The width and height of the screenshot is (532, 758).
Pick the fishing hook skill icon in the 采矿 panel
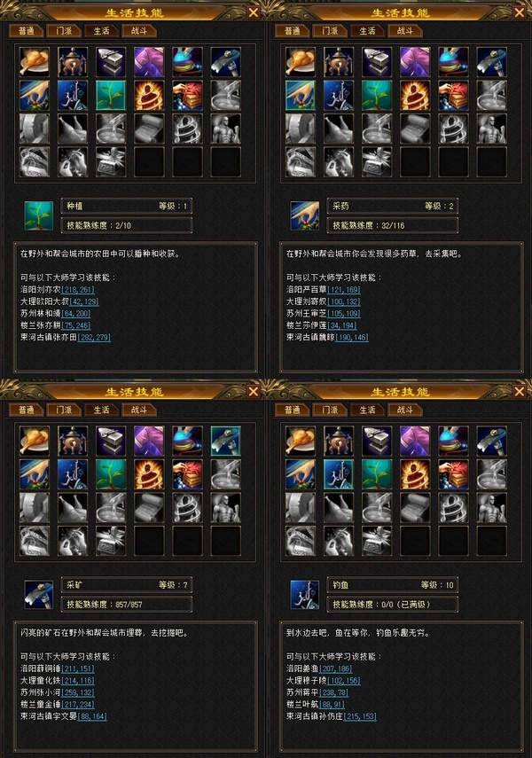[73, 474]
